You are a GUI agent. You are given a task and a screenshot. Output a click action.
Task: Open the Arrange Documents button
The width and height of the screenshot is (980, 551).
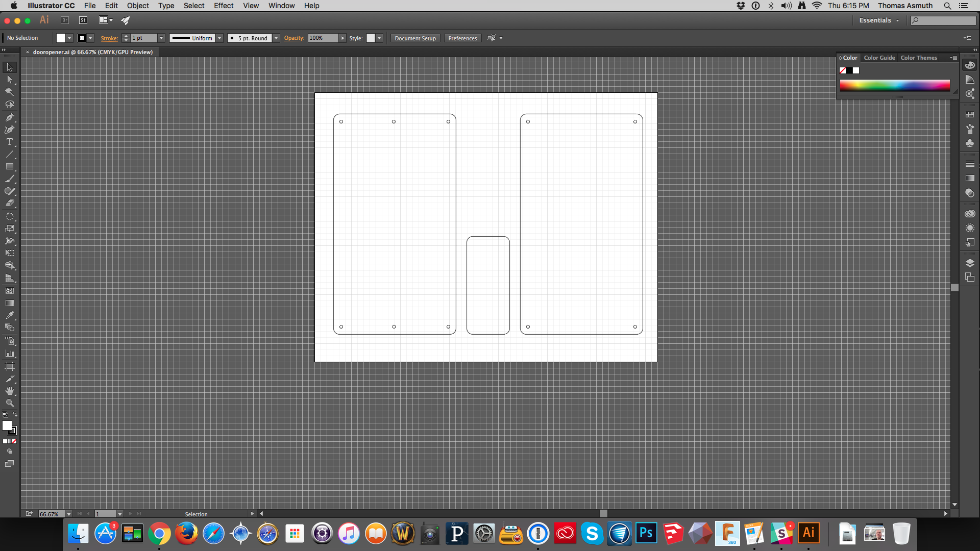106,20
